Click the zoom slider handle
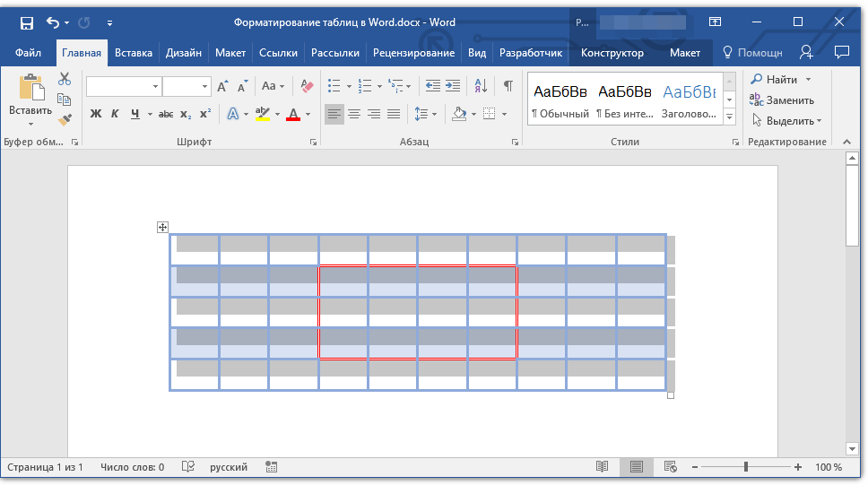868x485 pixels. pyautogui.click(x=746, y=467)
